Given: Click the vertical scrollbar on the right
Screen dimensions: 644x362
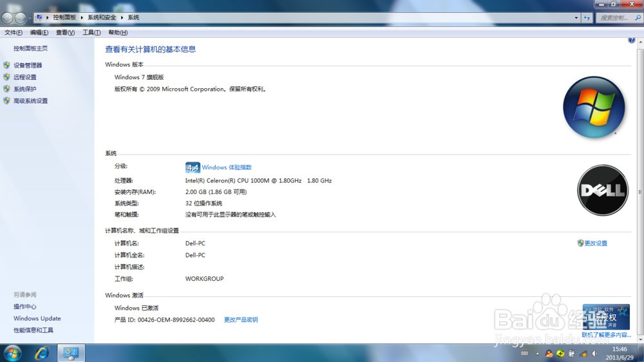Looking at the screenshot, I should point(640,192).
